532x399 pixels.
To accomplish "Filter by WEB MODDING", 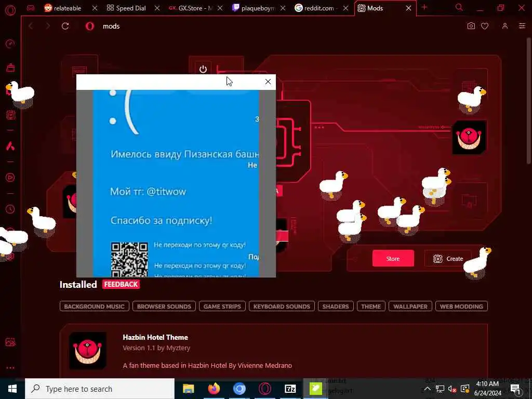I will pos(461,307).
